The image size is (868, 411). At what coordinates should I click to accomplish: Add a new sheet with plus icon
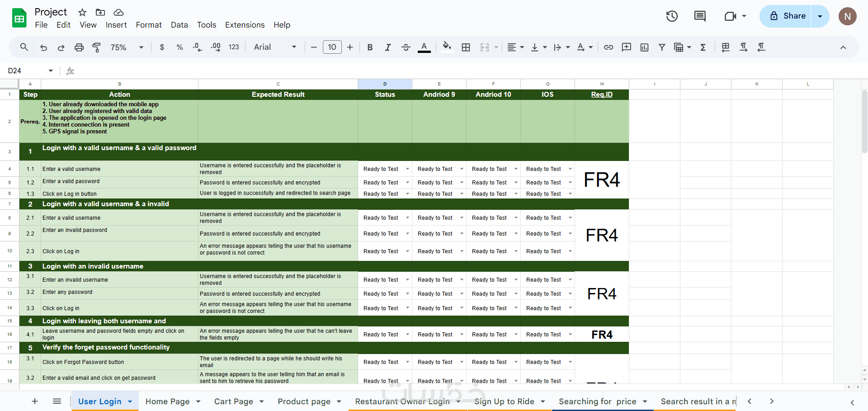click(35, 401)
